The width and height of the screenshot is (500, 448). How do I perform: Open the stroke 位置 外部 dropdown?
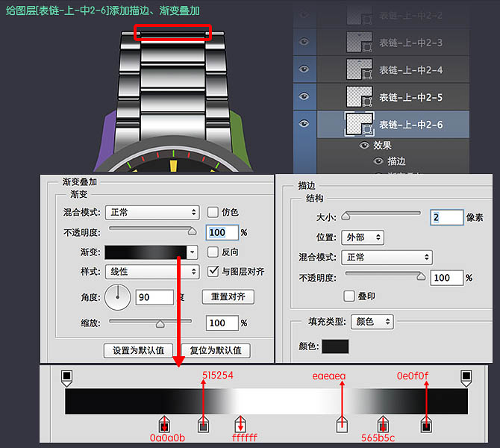(x=363, y=237)
